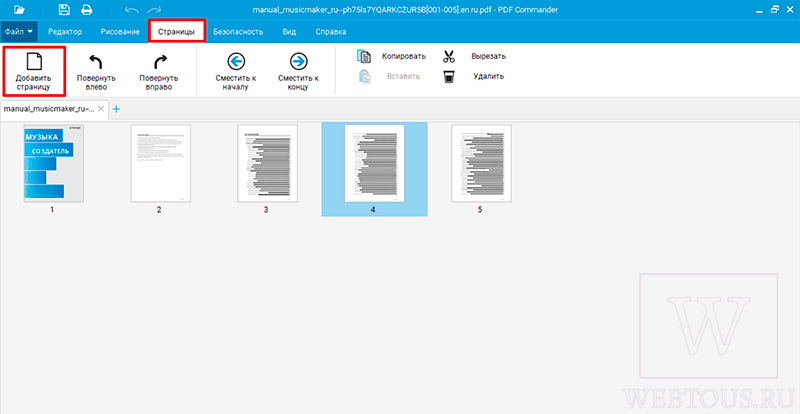The height and width of the screenshot is (414, 800).
Task: Click the undo arrow icon
Action: point(131,10)
